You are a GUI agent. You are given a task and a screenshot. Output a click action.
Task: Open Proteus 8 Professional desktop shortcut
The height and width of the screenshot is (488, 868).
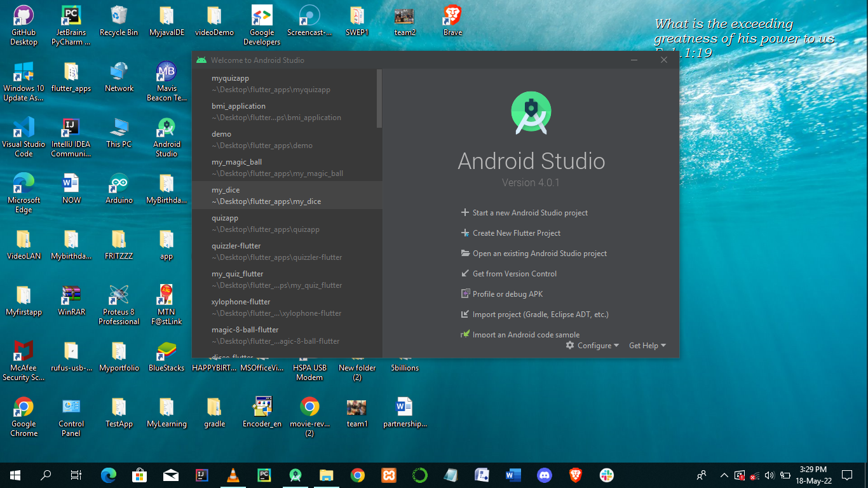[119, 306]
